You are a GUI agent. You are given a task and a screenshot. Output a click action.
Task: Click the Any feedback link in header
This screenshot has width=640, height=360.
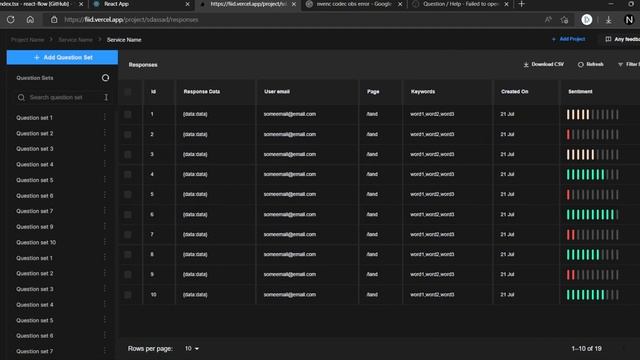click(x=623, y=39)
